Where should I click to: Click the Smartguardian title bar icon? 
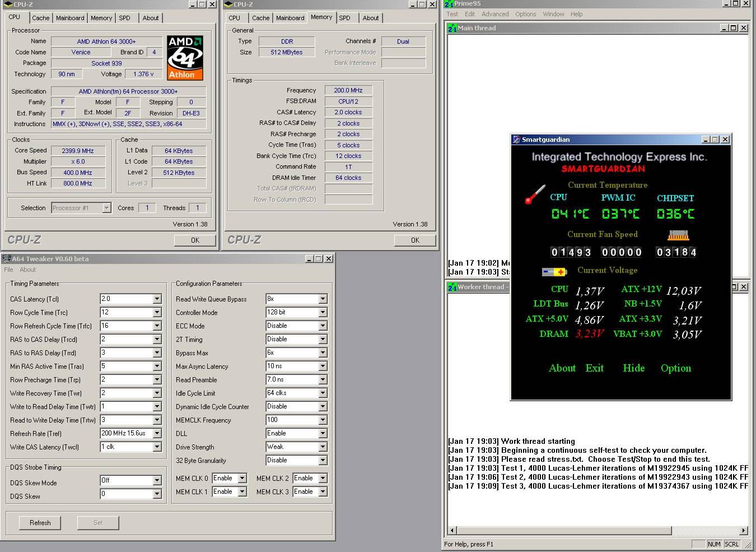point(516,140)
